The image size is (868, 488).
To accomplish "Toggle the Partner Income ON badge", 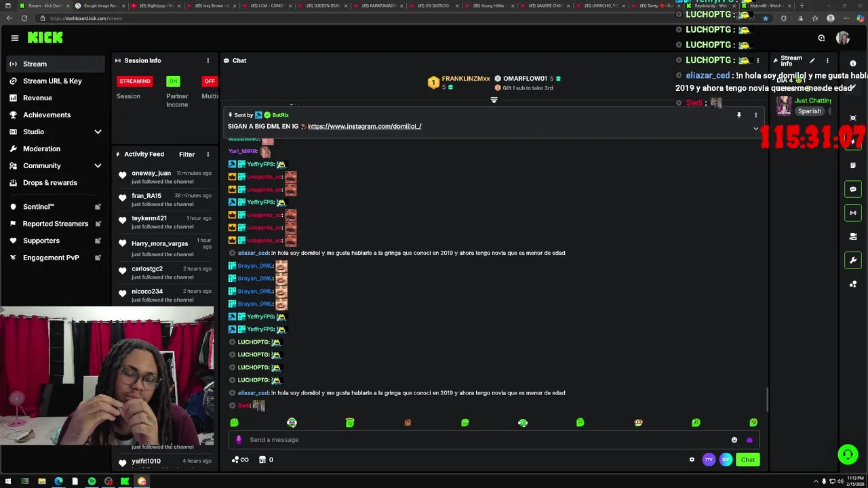I will click(174, 81).
